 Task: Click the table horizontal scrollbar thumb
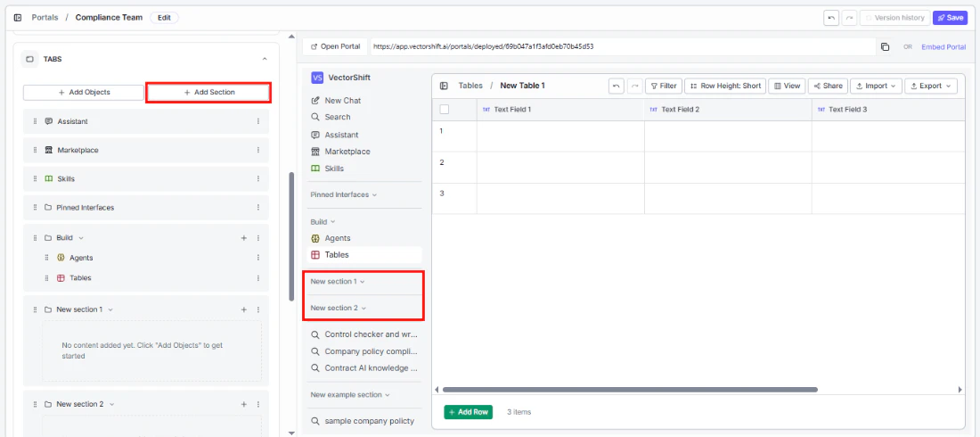click(630, 390)
